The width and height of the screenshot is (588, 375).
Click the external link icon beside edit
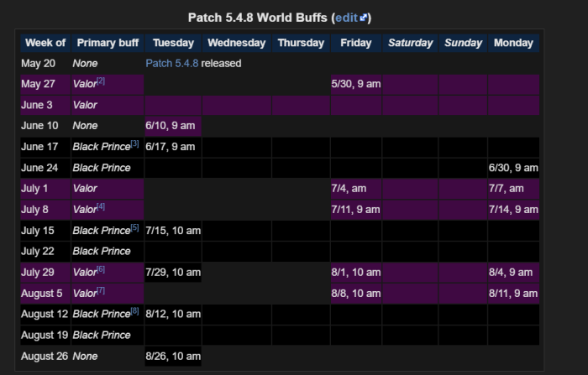(x=364, y=17)
